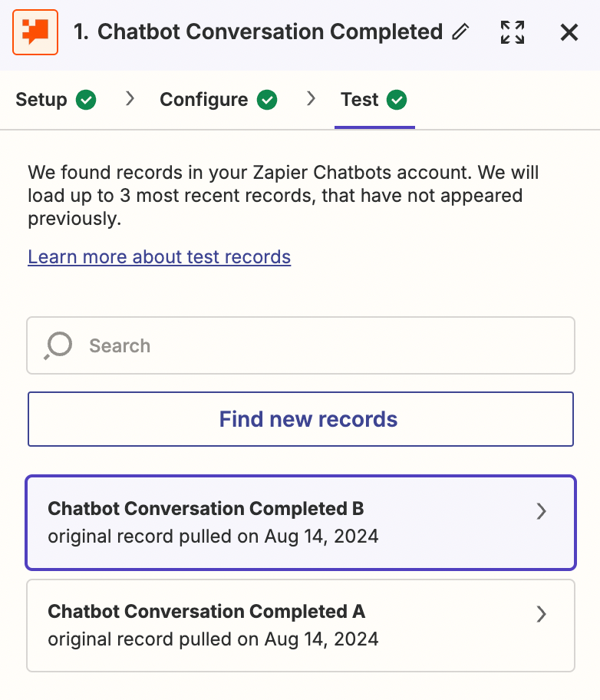Viewport: 600px width, 700px height.
Task: Open Learn more about test records link
Action: [160, 256]
